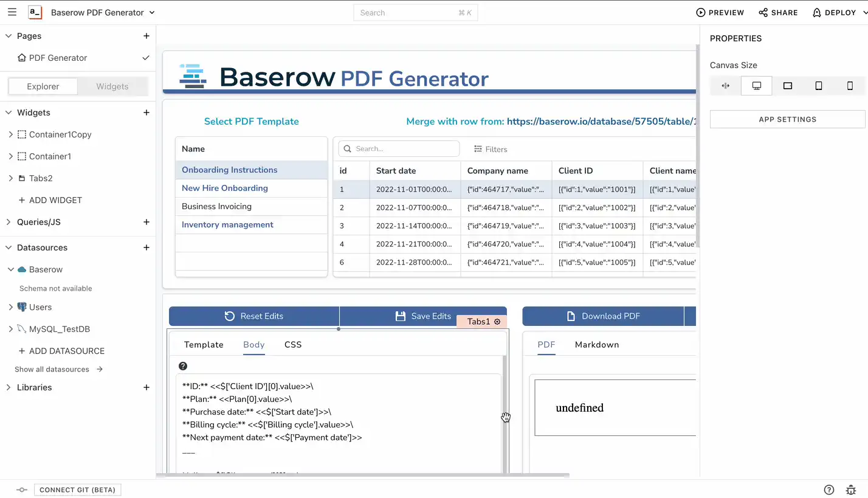Open the Filters panel in the table
The width and height of the screenshot is (868, 498).
[x=490, y=149]
